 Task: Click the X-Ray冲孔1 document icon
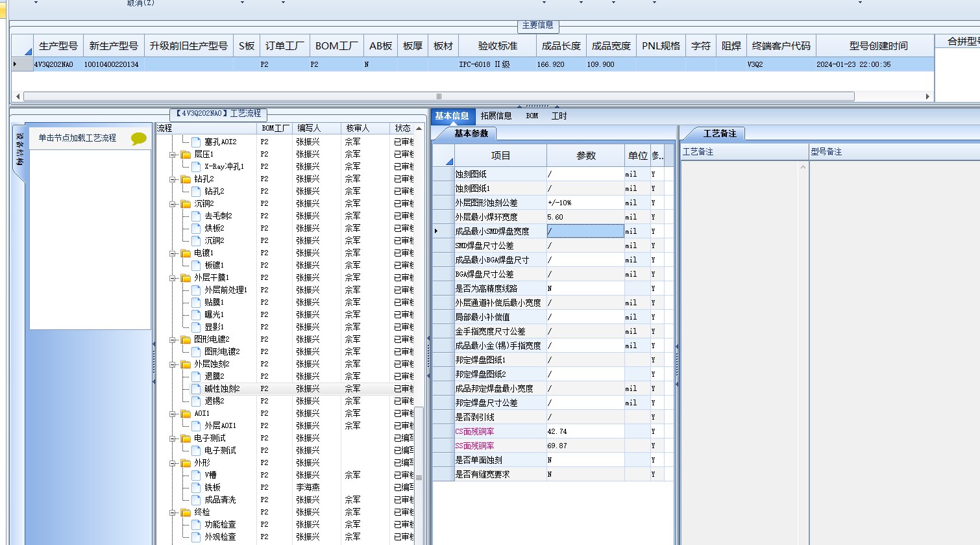point(196,166)
